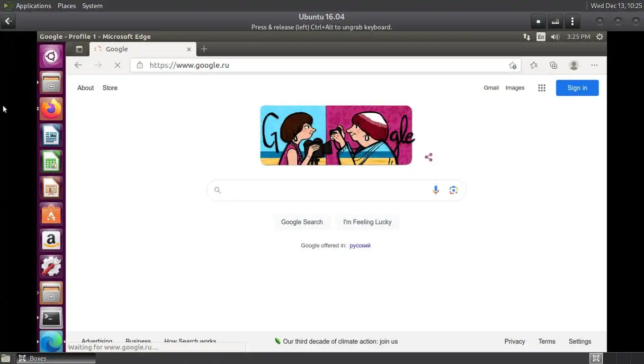Viewport: 644px width, 364px height.
Task: Open Boxes three-dot options menu
Action: tap(572, 21)
